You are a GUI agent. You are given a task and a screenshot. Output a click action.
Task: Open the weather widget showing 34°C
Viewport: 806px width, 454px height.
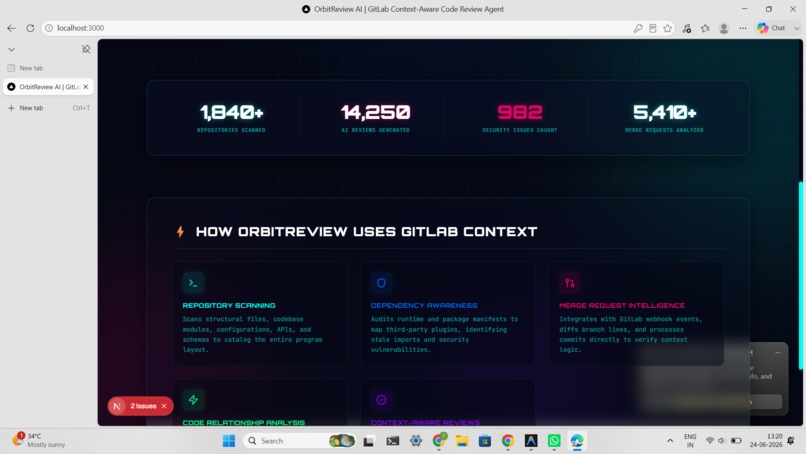(x=39, y=441)
